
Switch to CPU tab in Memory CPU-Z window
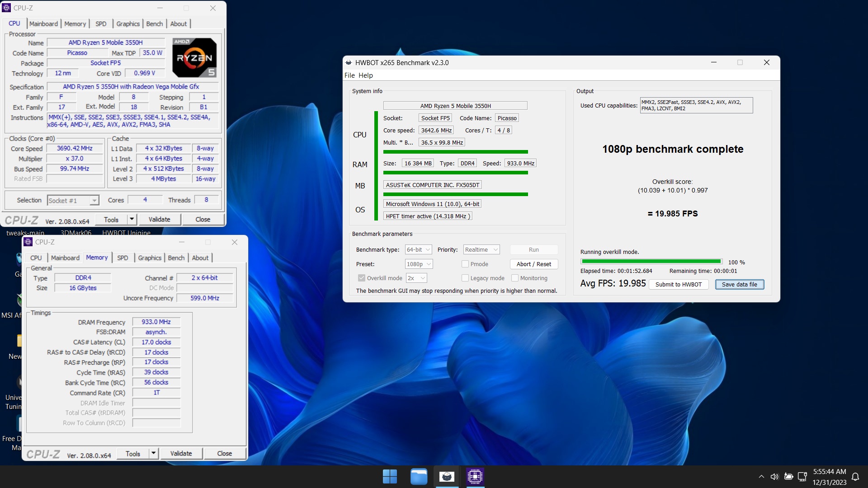pyautogui.click(x=36, y=258)
